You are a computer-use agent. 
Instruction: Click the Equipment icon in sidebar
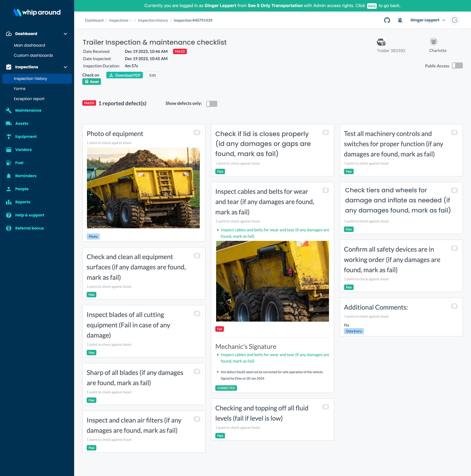(9, 136)
